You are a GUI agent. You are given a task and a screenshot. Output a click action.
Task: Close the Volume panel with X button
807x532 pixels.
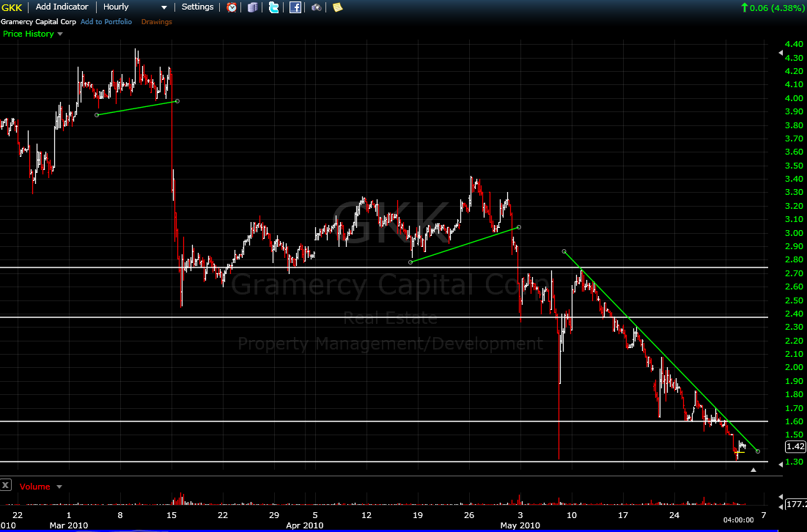[6, 484]
